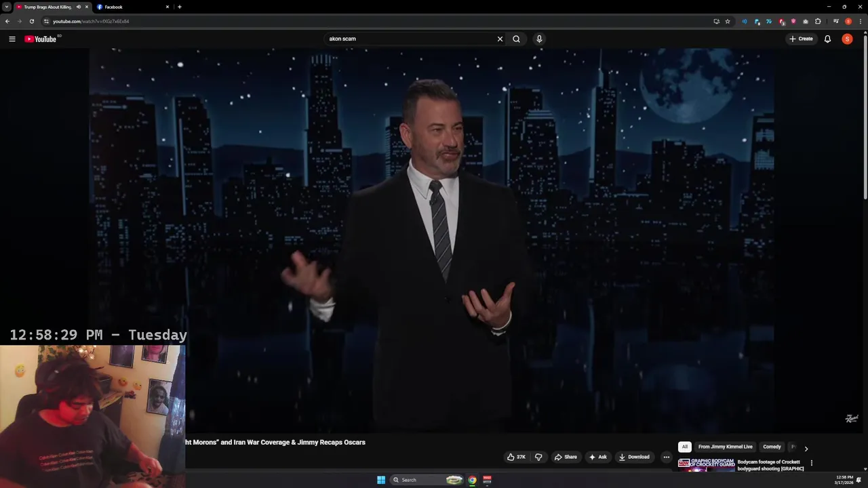Screen dimensions: 868x488
Task: Bookmark this page with star icon
Action: 728,21
